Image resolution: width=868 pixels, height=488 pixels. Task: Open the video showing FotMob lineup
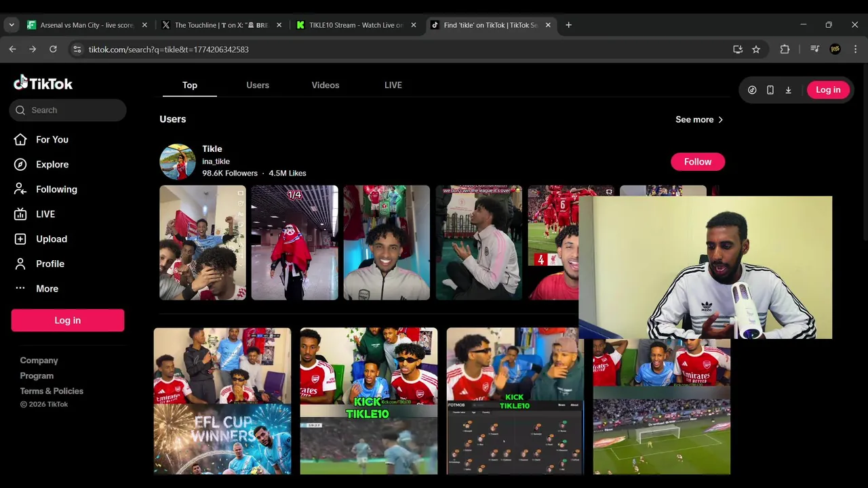[515, 401]
